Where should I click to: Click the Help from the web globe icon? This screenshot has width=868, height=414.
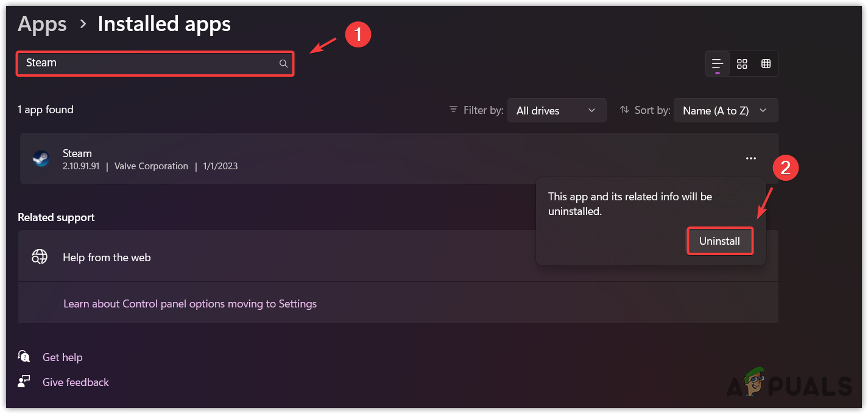pyautogui.click(x=40, y=257)
